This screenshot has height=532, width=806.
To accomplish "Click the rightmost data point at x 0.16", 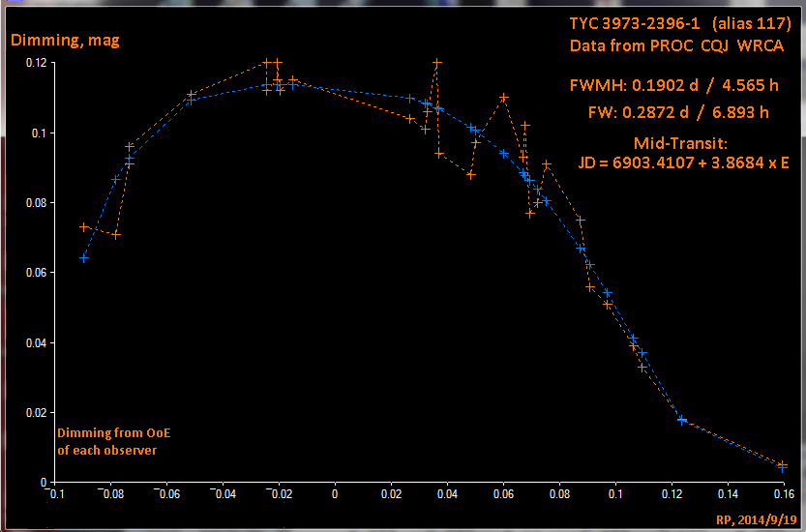I will tap(782, 466).
